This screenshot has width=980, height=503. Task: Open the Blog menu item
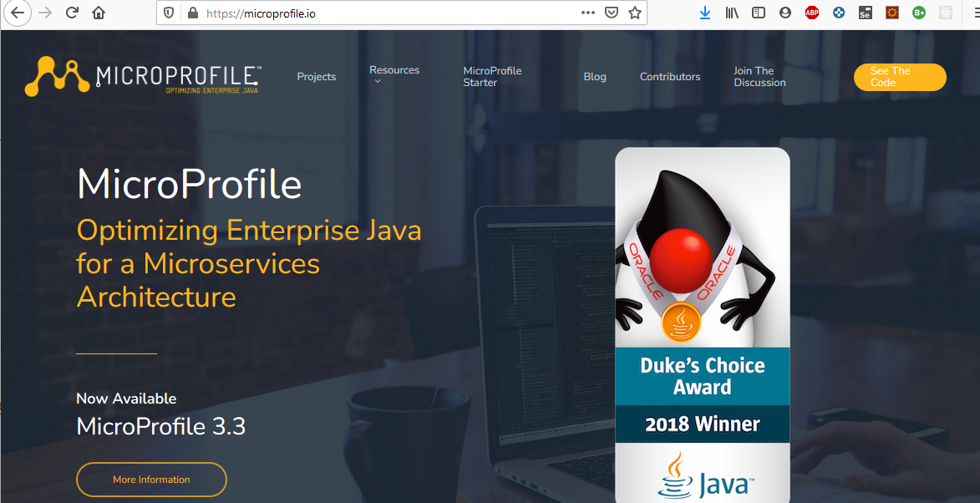tap(595, 76)
